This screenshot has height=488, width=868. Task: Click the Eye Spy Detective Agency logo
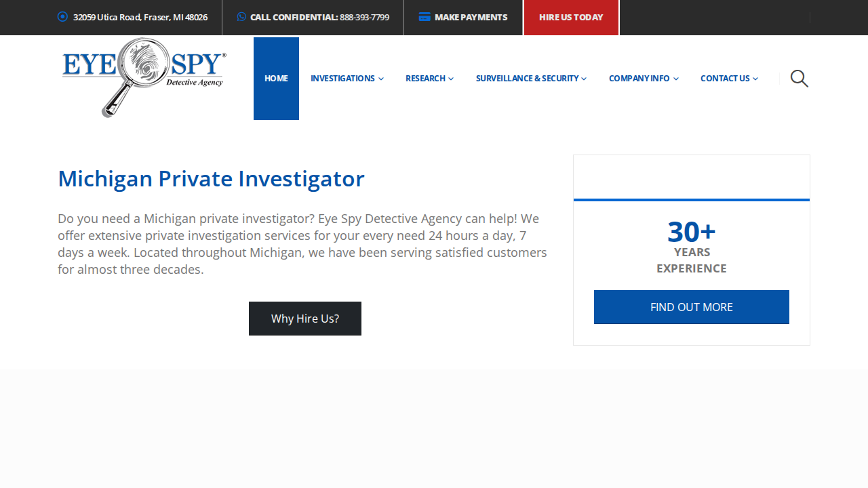[x=144, y=77]
